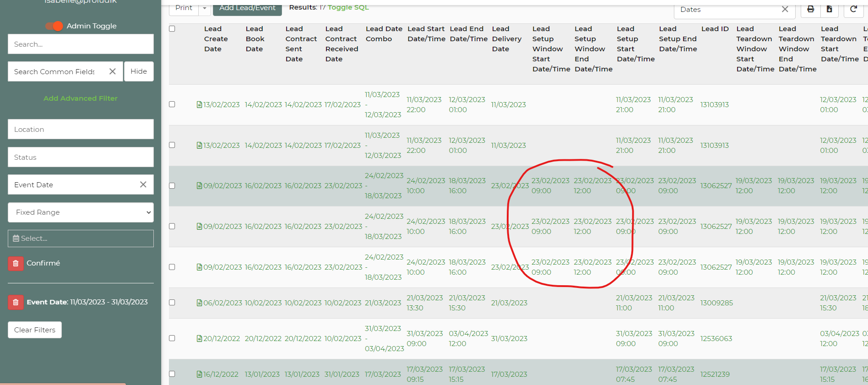Delete the Confirmé filter via trash icon
The image size is (868, 385).
[16, 263]
